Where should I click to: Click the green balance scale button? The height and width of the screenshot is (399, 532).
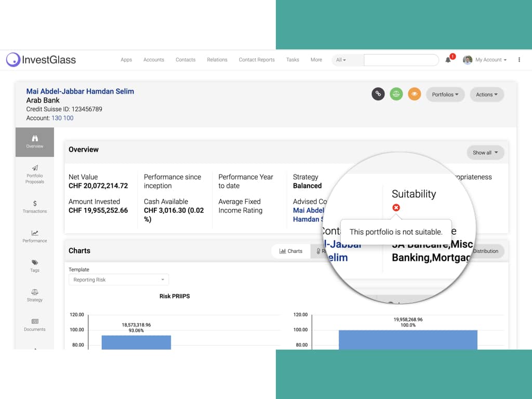(396, 94)
